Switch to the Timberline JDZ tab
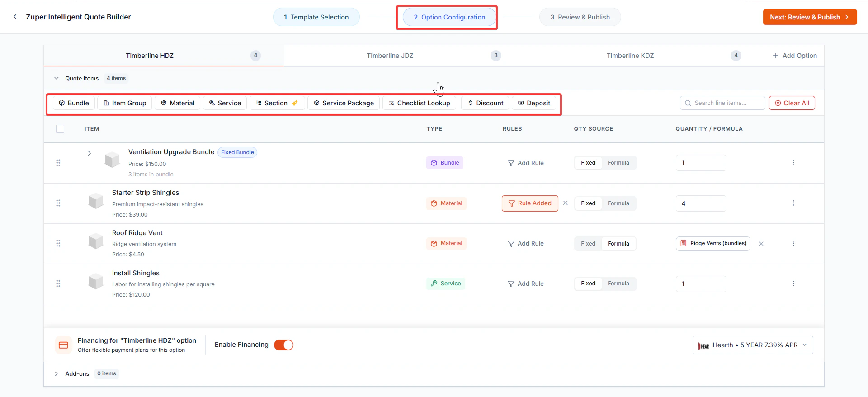The height and width of the screenshot is (397, 868). tap(404, 56)
